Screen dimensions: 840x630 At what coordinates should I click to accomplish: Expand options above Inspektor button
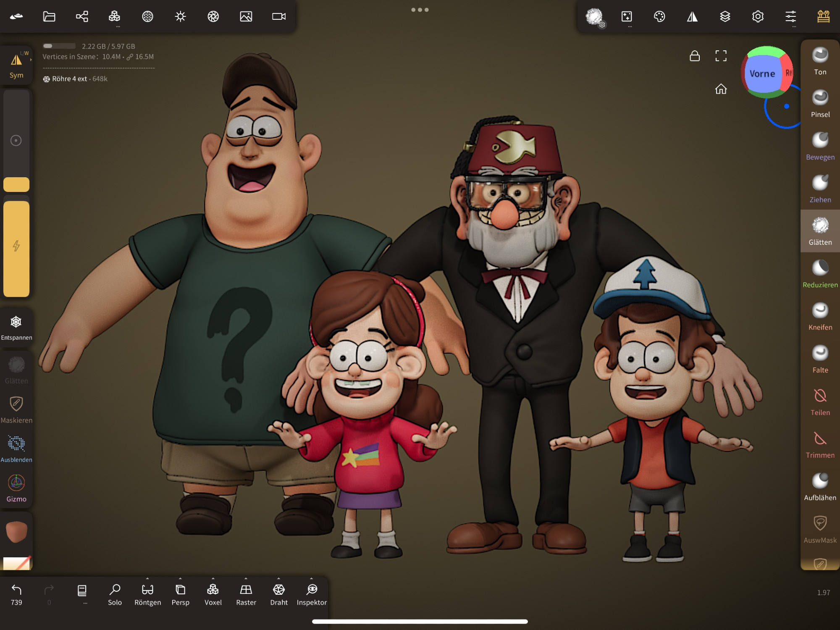(311, 578)
